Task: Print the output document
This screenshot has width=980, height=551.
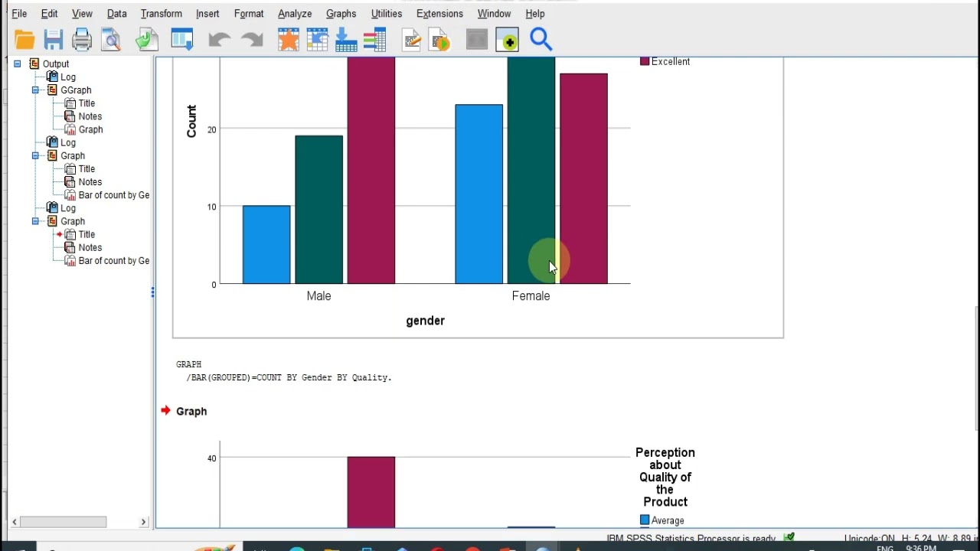Action: point(82,40)
